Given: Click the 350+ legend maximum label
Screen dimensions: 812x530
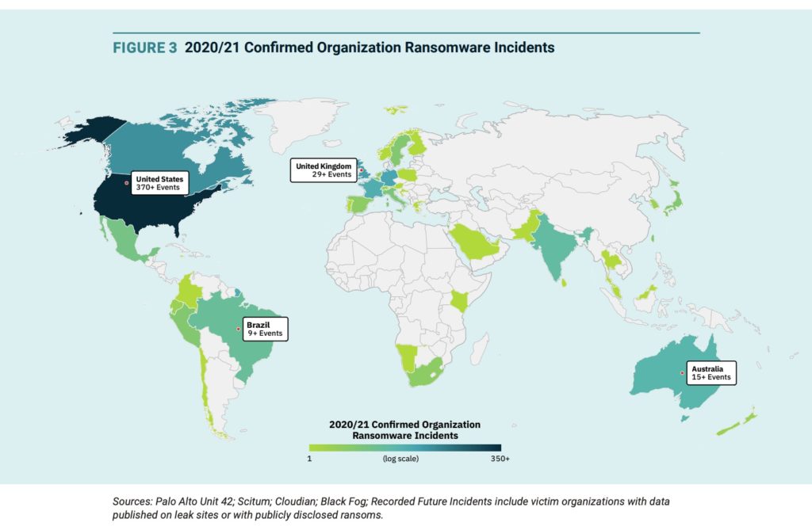Looking at the screenshot, I should tap(498, 459).
